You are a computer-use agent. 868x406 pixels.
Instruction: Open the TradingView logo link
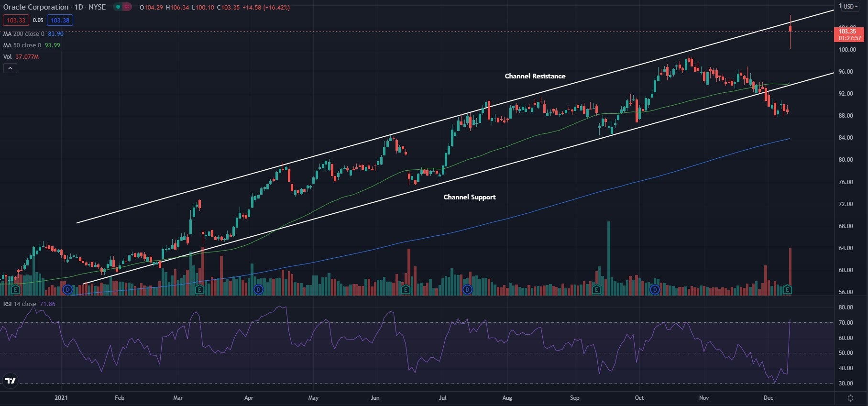(10, 381)
